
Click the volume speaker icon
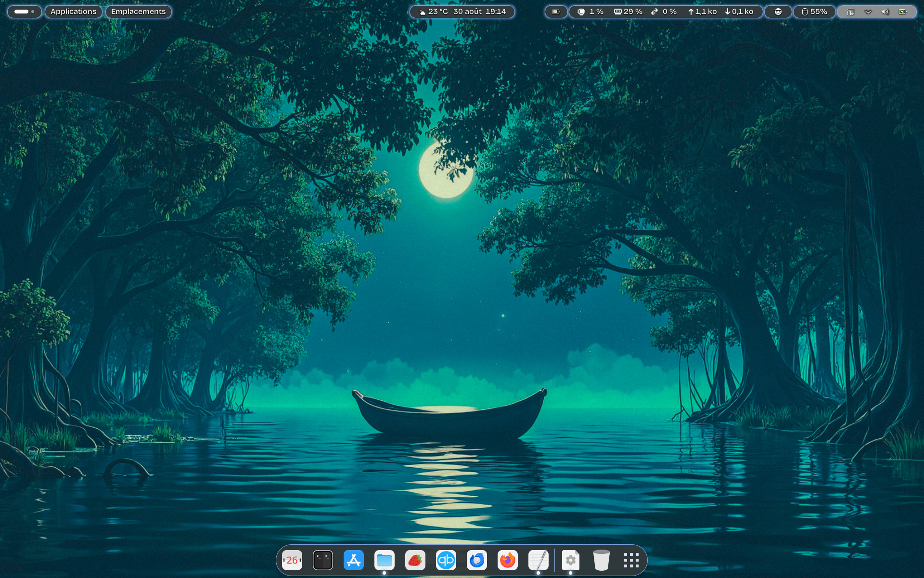tap(885, 12)
